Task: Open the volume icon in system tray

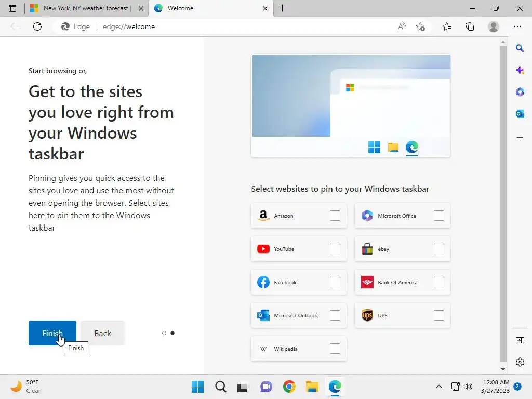Action: click(468, 386)
